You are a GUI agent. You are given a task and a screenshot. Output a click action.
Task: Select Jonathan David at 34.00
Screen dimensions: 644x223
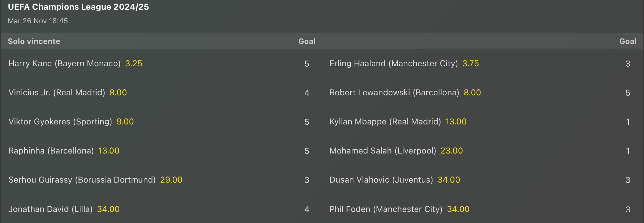108,209
